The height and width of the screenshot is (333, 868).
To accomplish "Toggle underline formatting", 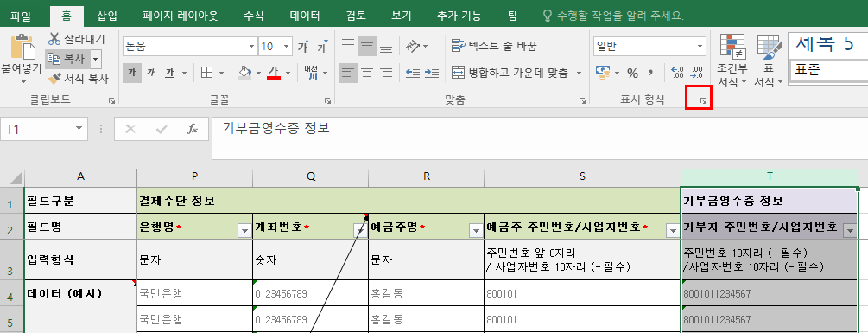I will [x=170, y=72].
